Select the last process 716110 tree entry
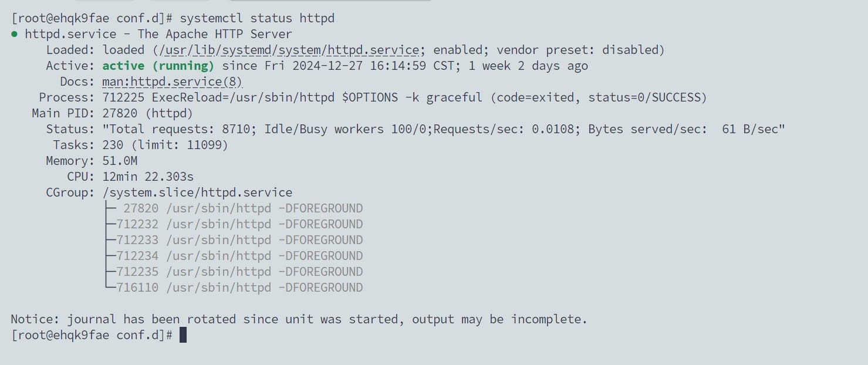Viewport: 868px width, 365px height. (239, 288)
